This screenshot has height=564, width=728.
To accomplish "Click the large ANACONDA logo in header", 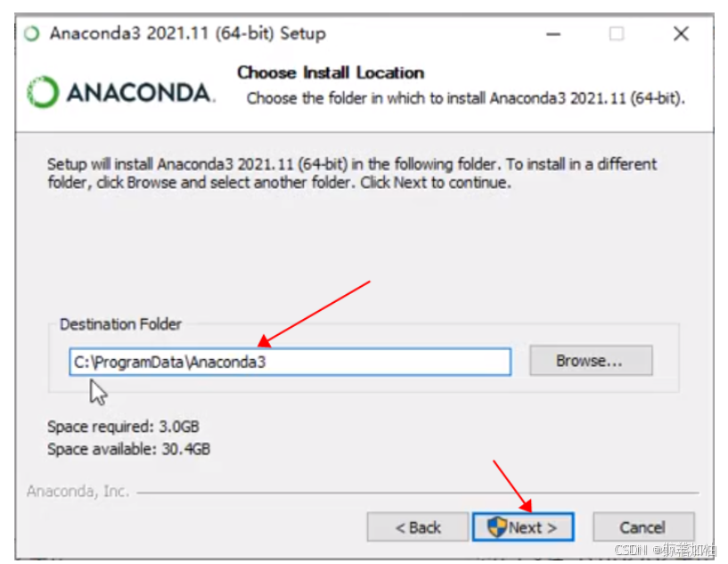I will click(120, 92).
